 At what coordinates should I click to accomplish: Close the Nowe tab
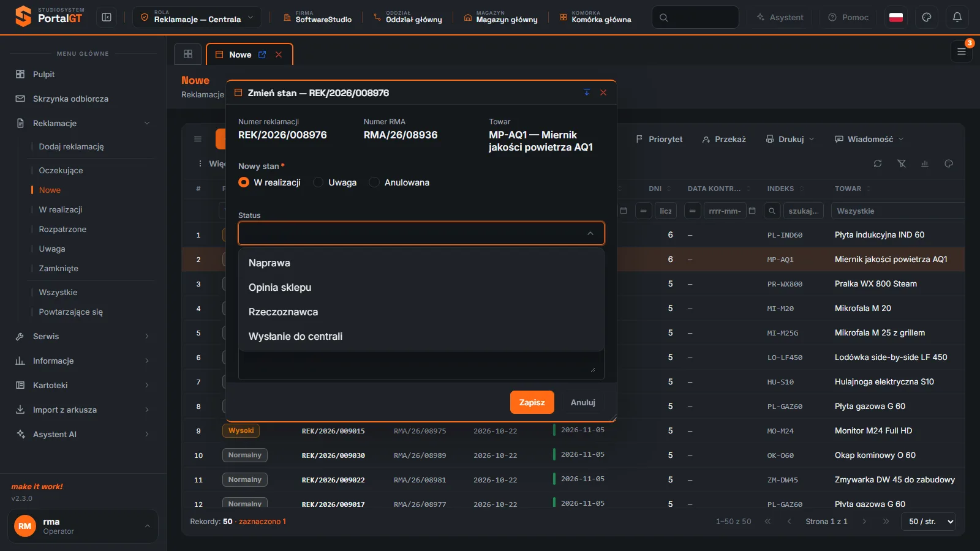click(x=279, y=54)
